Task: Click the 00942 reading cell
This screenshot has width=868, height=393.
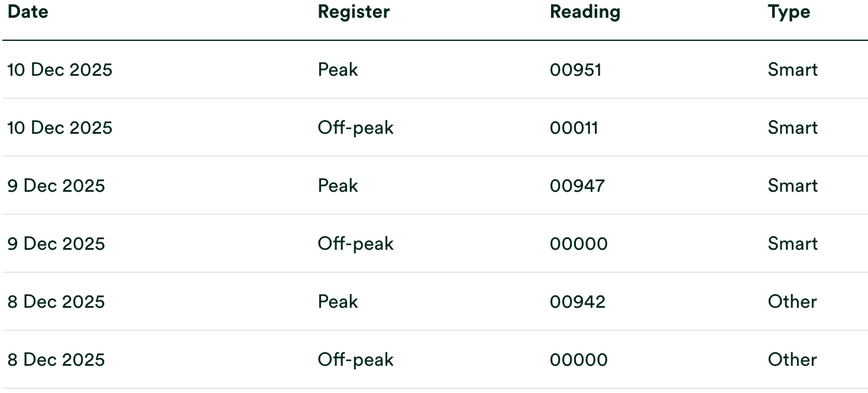Action: (x=577, y=302)
